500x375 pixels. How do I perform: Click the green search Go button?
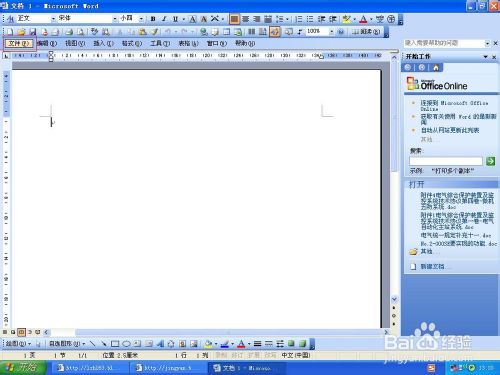[490, 161]
